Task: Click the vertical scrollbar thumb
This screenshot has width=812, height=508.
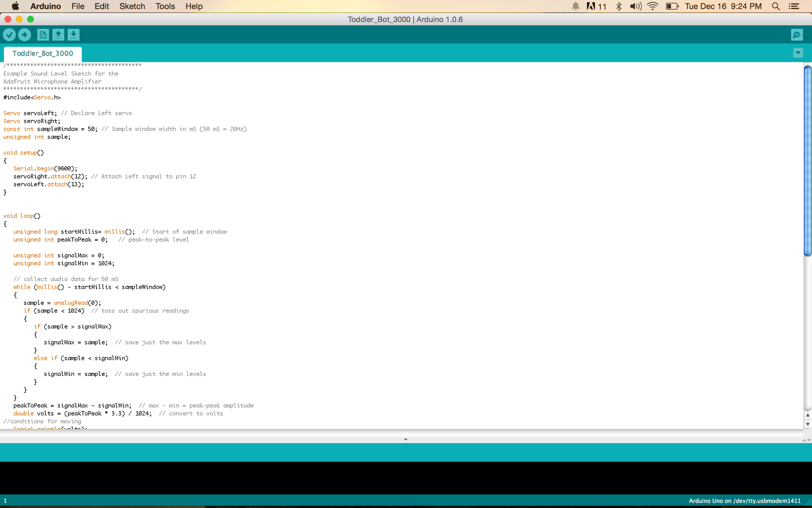Action: coord(808,161)
